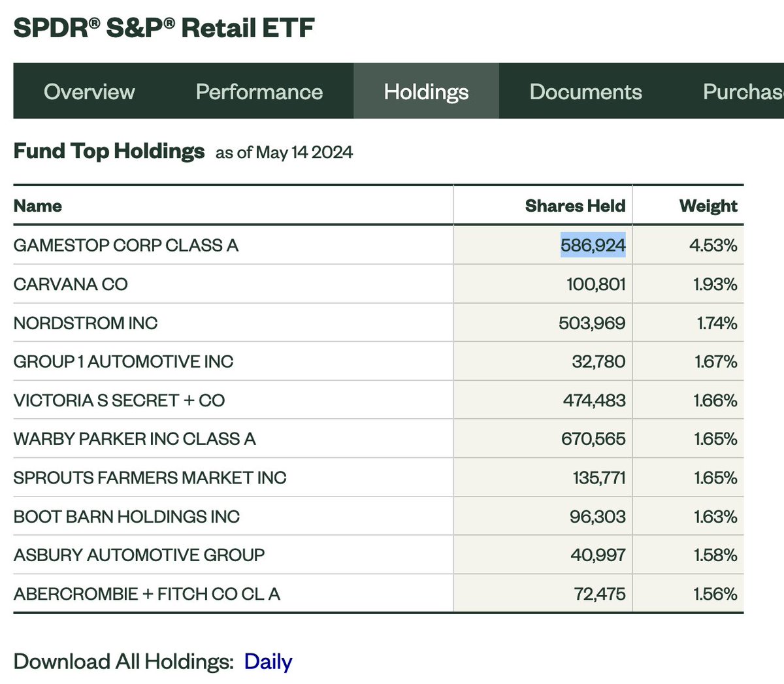
Task: Click the Name column header
Action: pos(38,206)
